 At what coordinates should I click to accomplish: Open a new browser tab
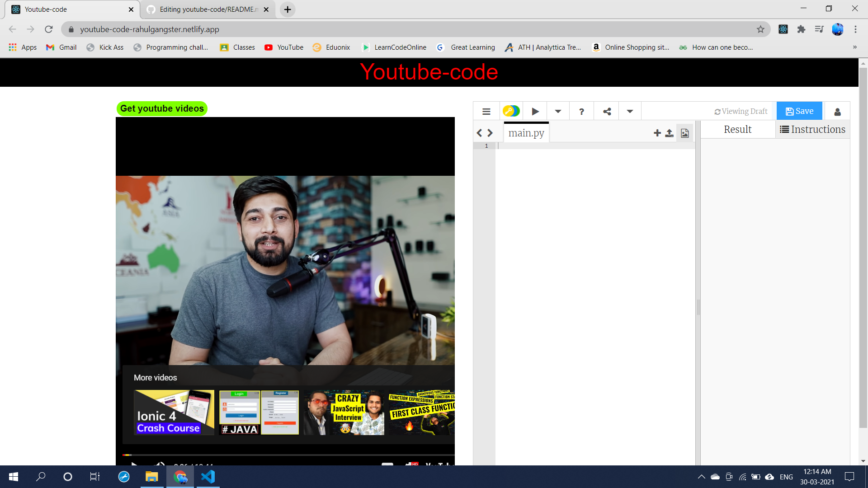pos(288,9)
